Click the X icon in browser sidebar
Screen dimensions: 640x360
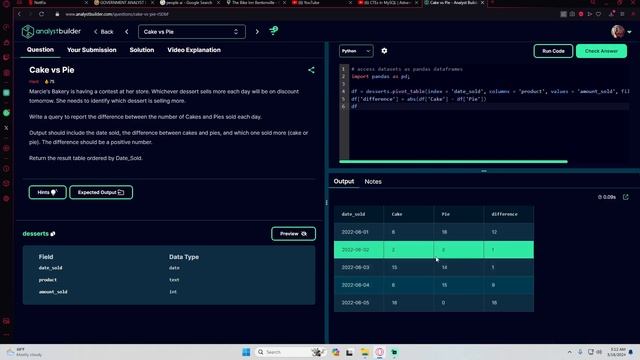[6, 128]
